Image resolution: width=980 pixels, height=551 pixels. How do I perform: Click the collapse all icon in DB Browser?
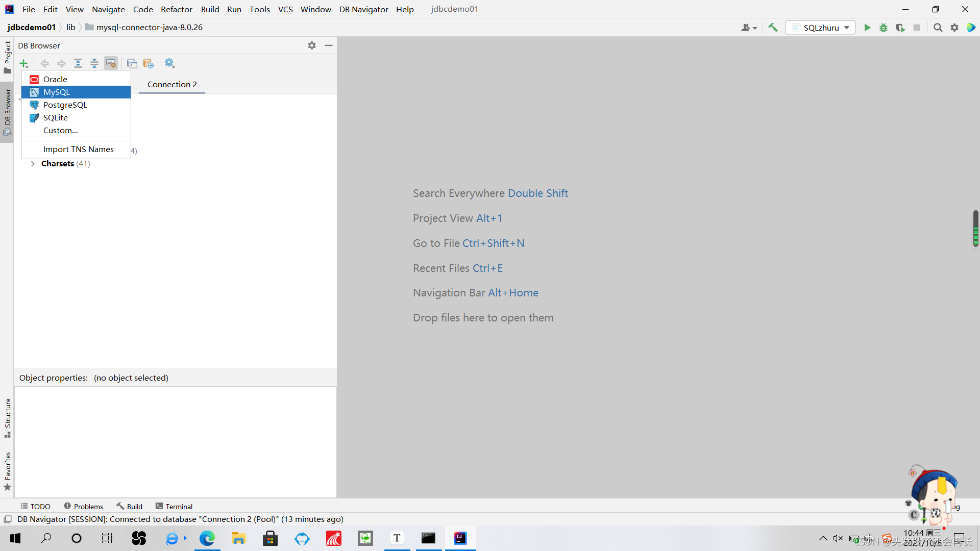pyautogui.click(x=94, y=63)
